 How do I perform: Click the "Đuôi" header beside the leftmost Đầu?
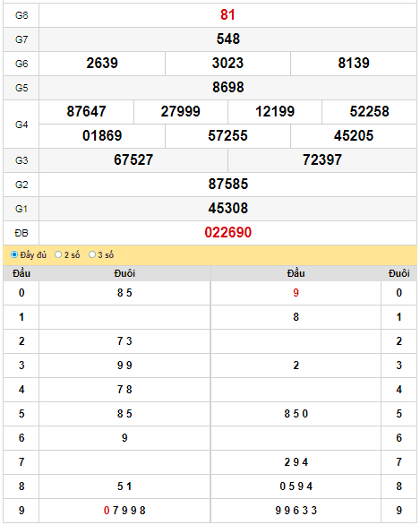click(x=124, y=273)
